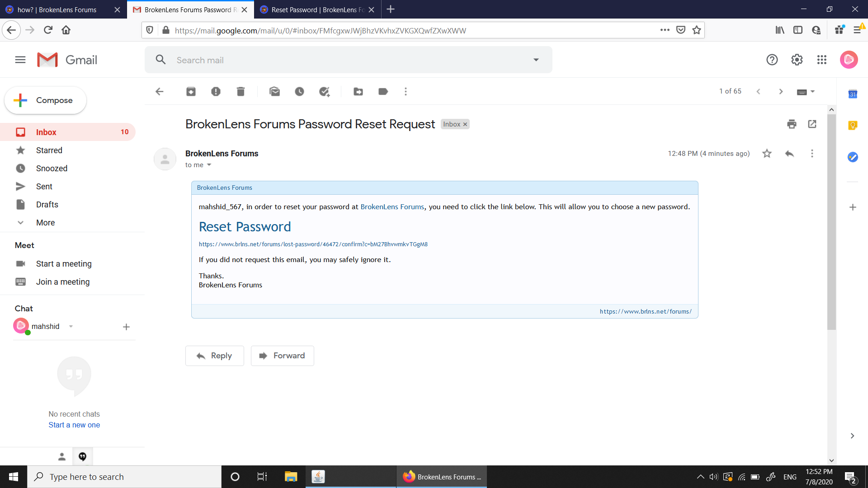Delete the email with the trash icon
Screen dimensions: 868x488
(241, 92)
